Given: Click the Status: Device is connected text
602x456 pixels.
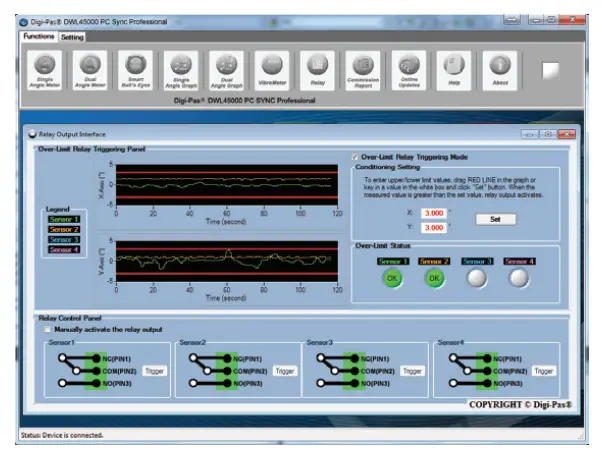Looking at the screenshot, I should 62,435.
